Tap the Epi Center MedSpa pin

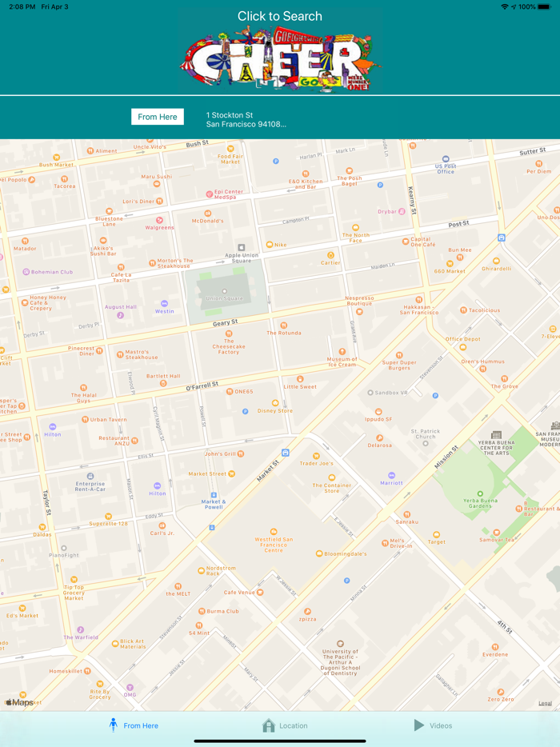209,194
